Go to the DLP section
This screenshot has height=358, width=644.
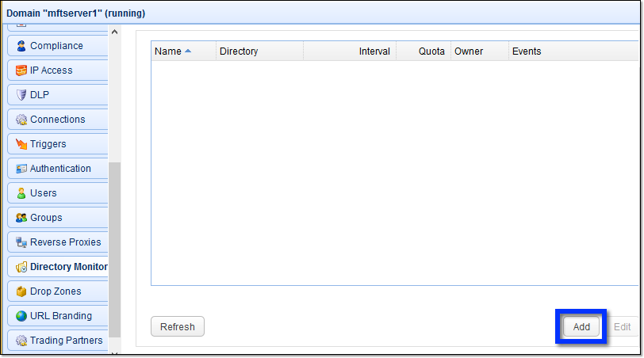(x=58, y=95)
